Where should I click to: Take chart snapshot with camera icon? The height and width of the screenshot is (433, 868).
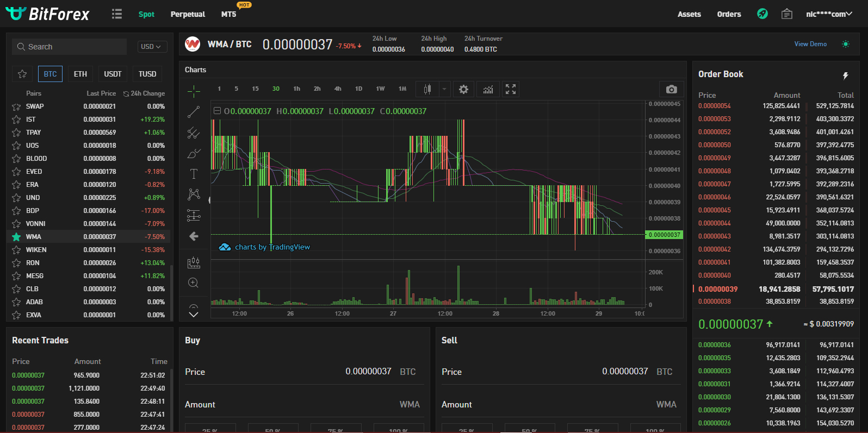(672, 89)
